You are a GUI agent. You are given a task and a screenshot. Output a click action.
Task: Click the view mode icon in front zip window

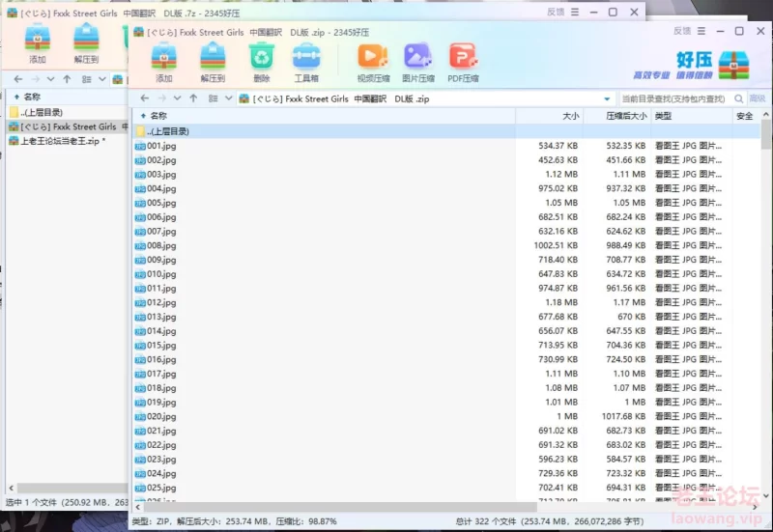[213, 98]
